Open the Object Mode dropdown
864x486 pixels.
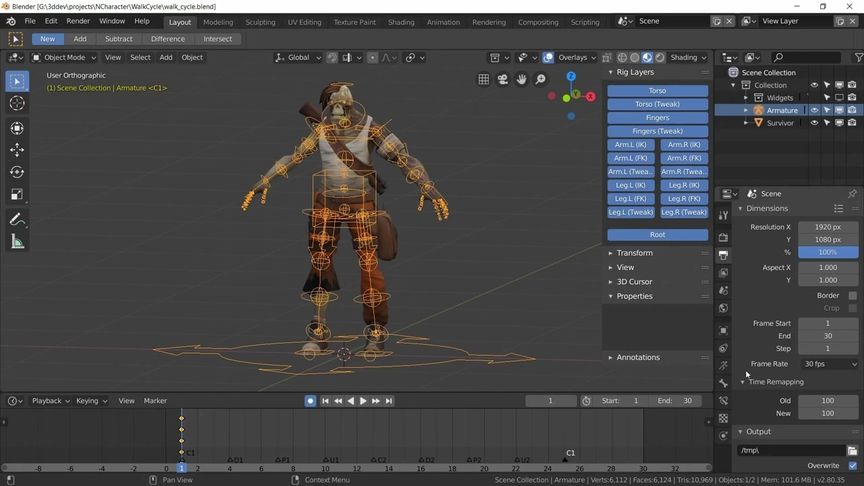(63, 58)
